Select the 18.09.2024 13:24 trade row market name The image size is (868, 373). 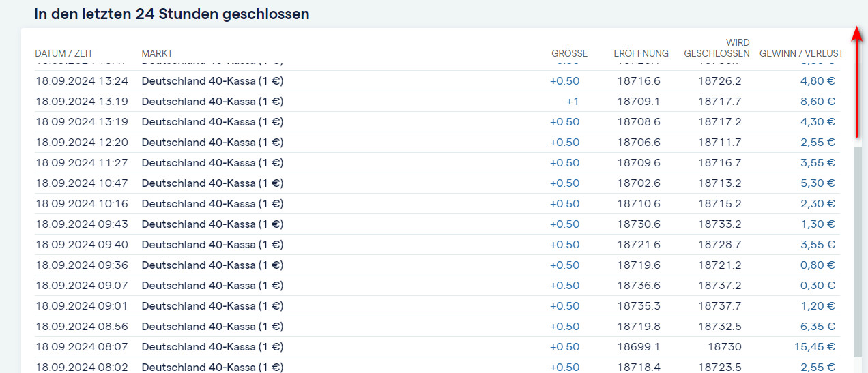tap(212, 81)
